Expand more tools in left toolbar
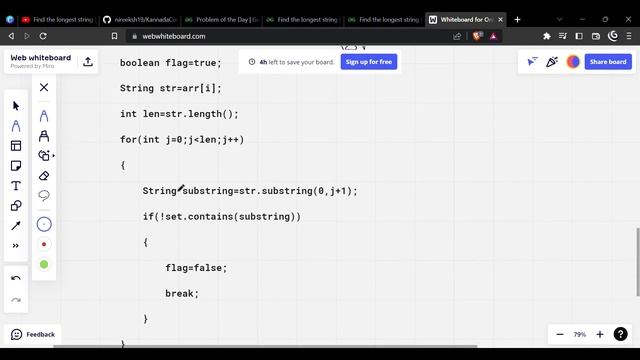Screen dimensions: 640x360 [16, 246]
